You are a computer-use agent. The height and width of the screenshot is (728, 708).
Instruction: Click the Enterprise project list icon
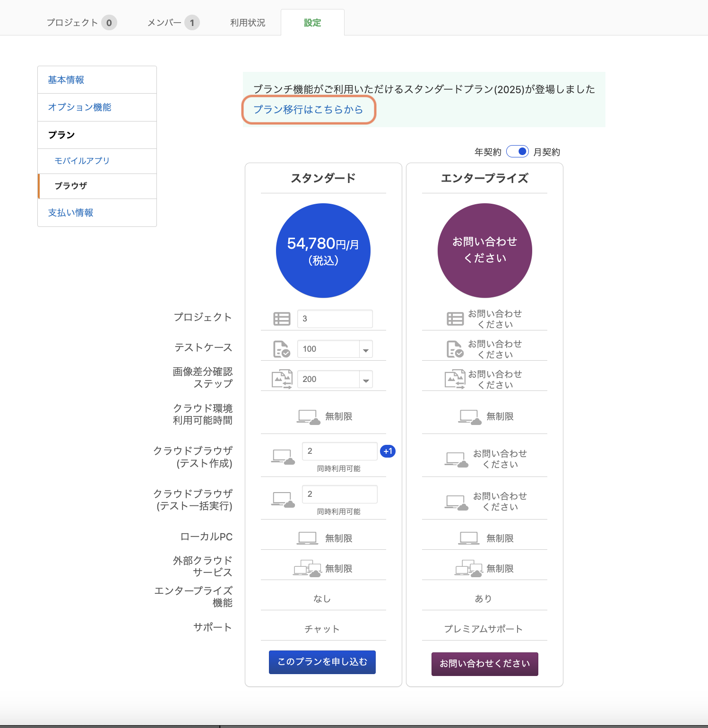pyautogui.click(x=456, y=319)
